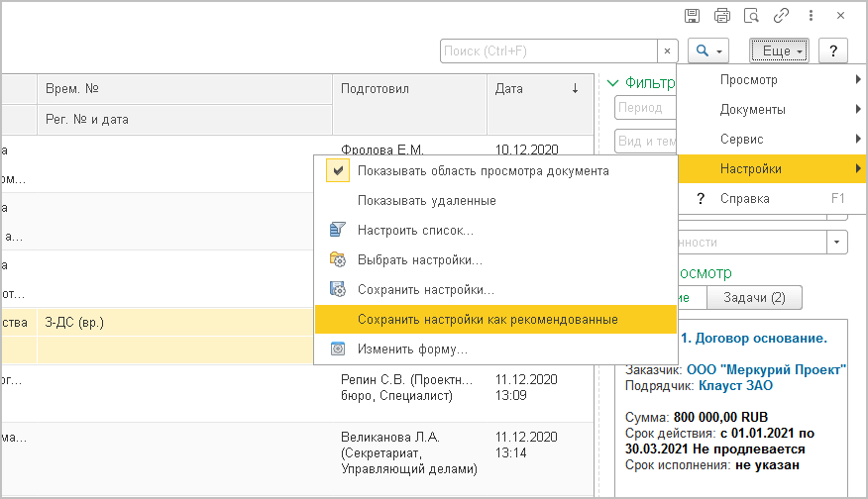
Task: Toggle sort order on the 'Дата' column
Action: 575,88
